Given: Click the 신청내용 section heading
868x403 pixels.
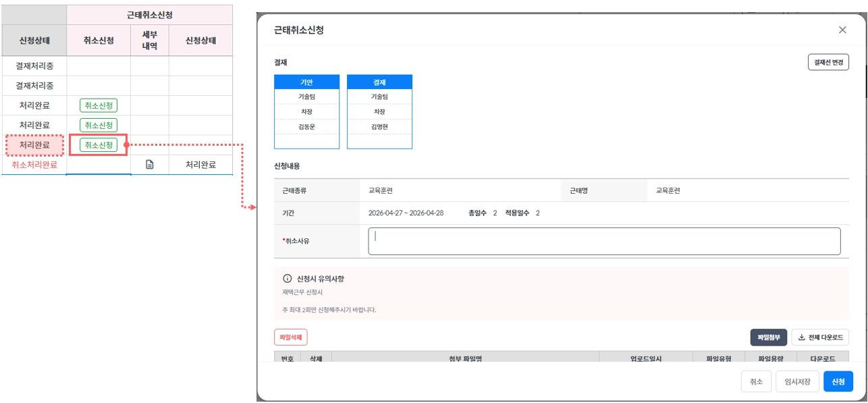Looking at the screenshot, I should pyautogui.click(x=287, y=165).
